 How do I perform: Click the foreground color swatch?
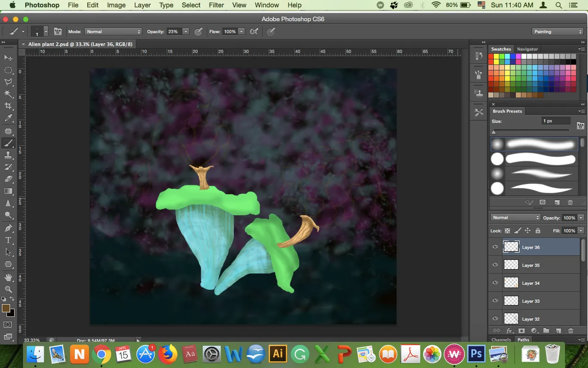6,308
